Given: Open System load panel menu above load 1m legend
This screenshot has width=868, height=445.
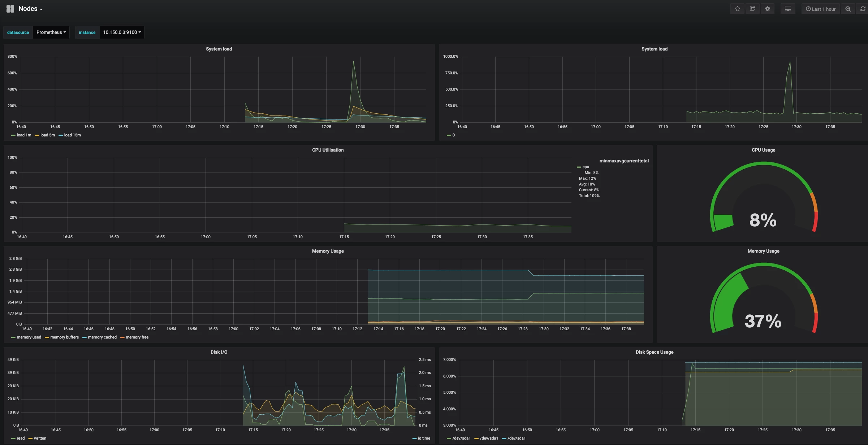Looking at the screenshot, I should click(x=219, y=49).
